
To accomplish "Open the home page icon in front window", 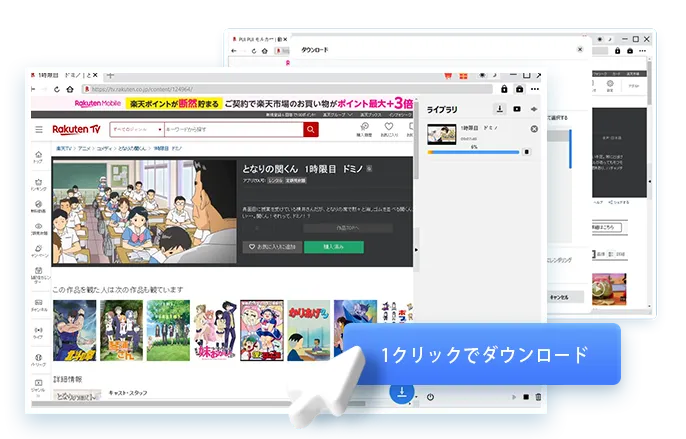I will pyautogui.click(x=70, y=89).
